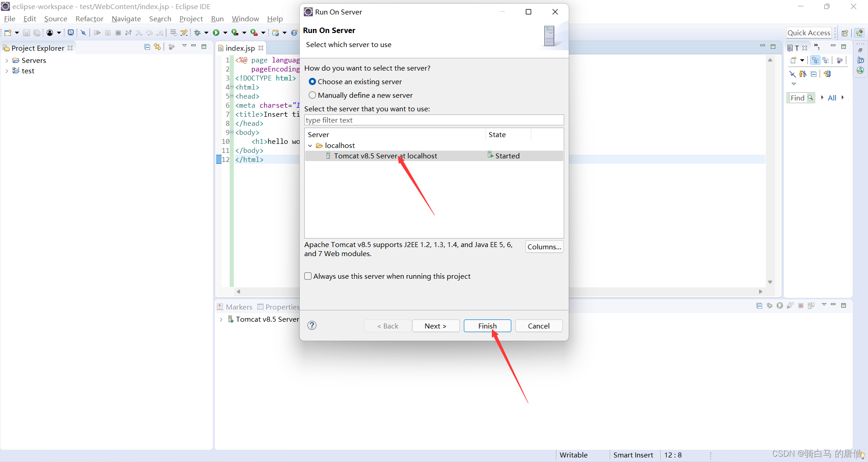Image resolution: width=868 pixels, height=462 pixels.
Task: Open Project Explorer view menu triangle
Action: tap(184, 46)
